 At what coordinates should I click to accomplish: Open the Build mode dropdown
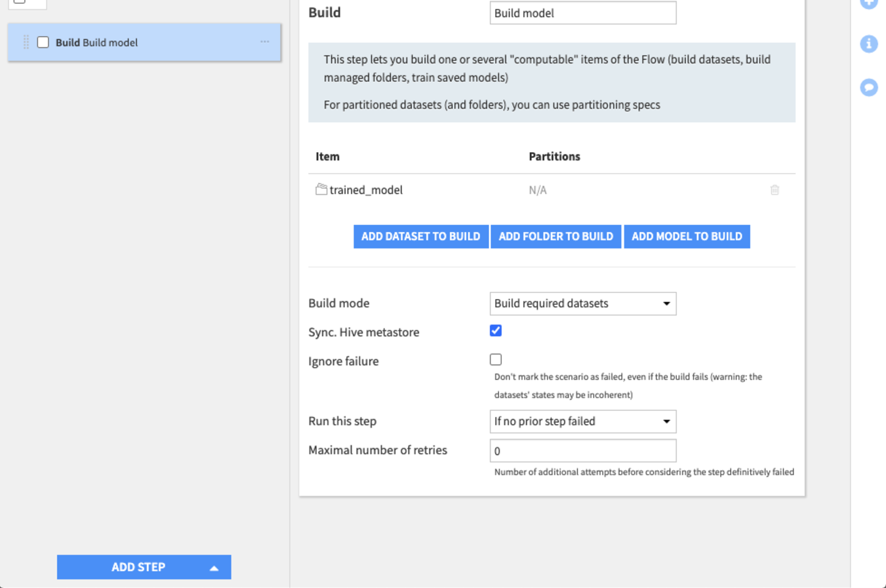[x=583, y=304]
